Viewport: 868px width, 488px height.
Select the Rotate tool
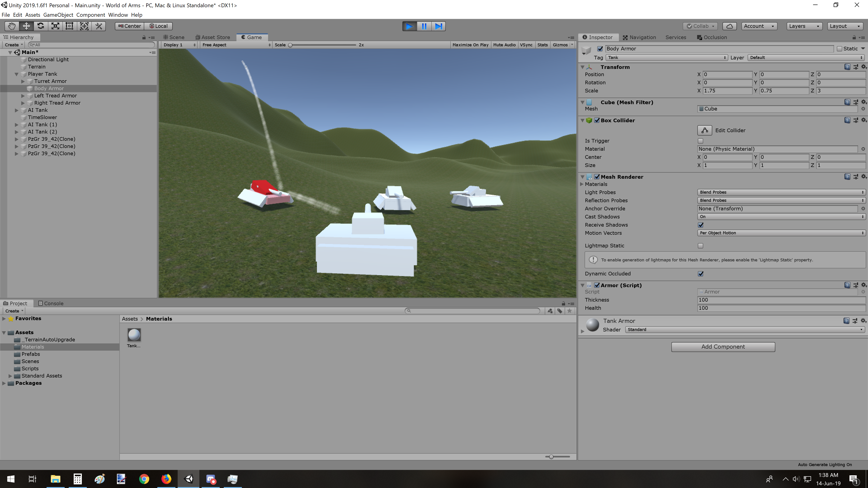point(41,26)
